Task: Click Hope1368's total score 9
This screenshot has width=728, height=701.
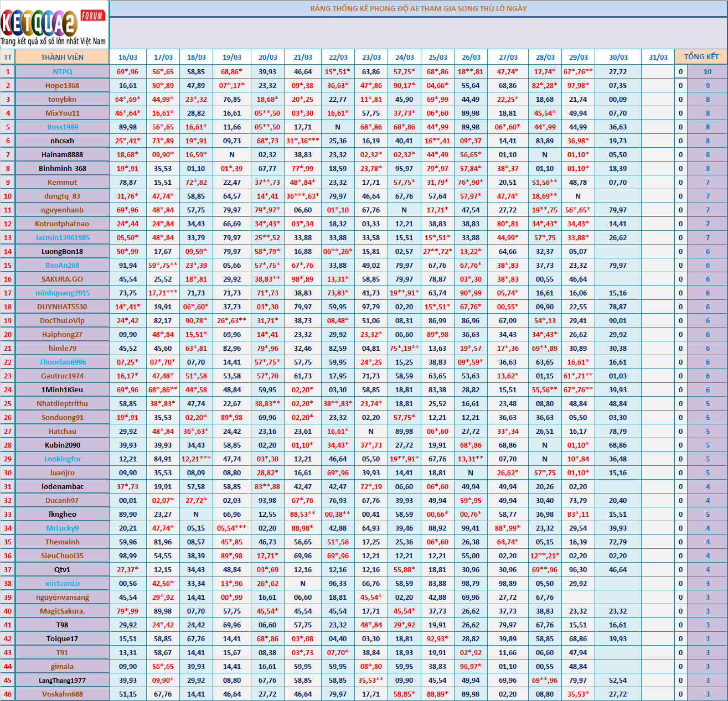Action: click(x=708, y=85)
